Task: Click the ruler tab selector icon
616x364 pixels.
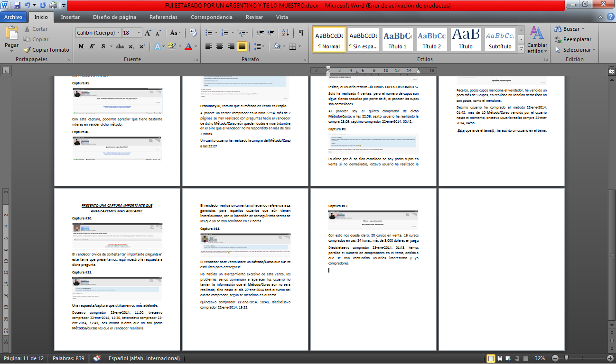Action: (x=6, y=71)
